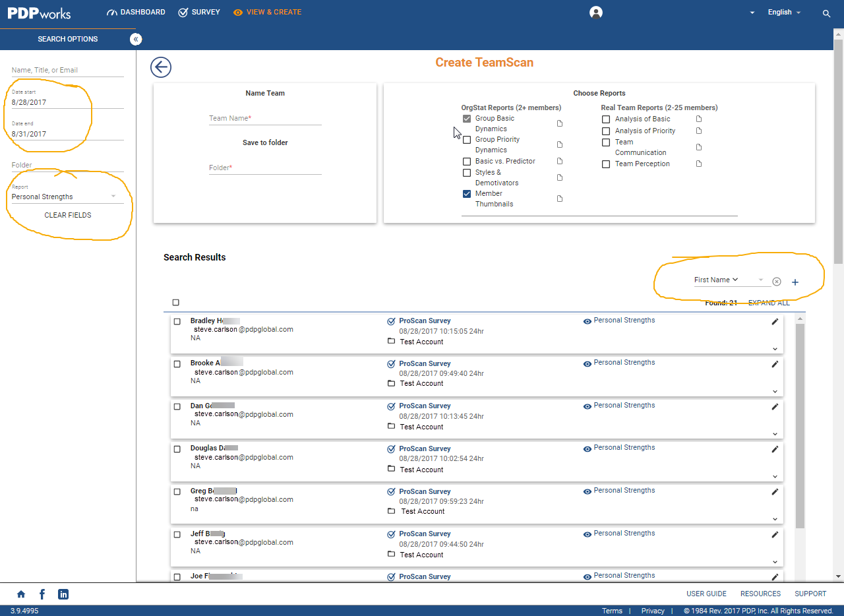Preview the Basic vs. Predictor sample document
844x616 pixels.
click(x=560, y=162)
